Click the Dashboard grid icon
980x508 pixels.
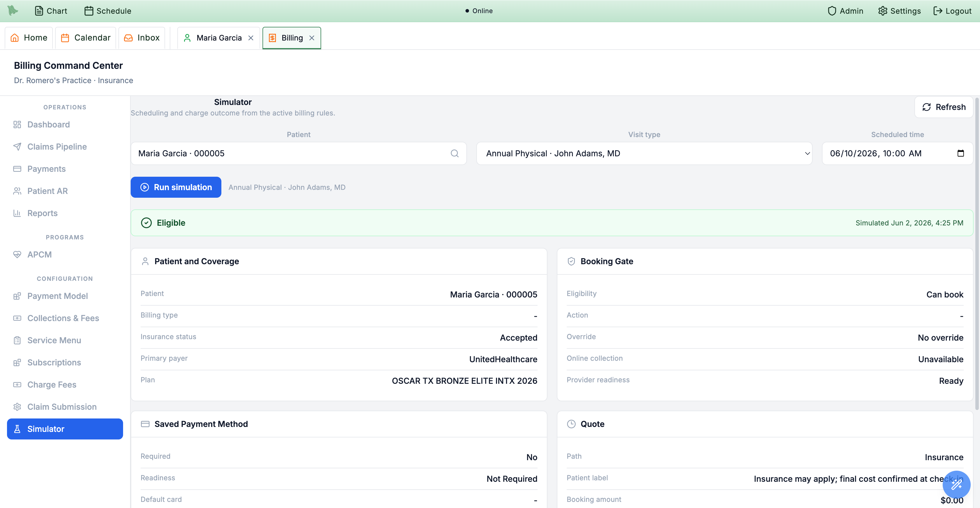(x=17, y=124)
